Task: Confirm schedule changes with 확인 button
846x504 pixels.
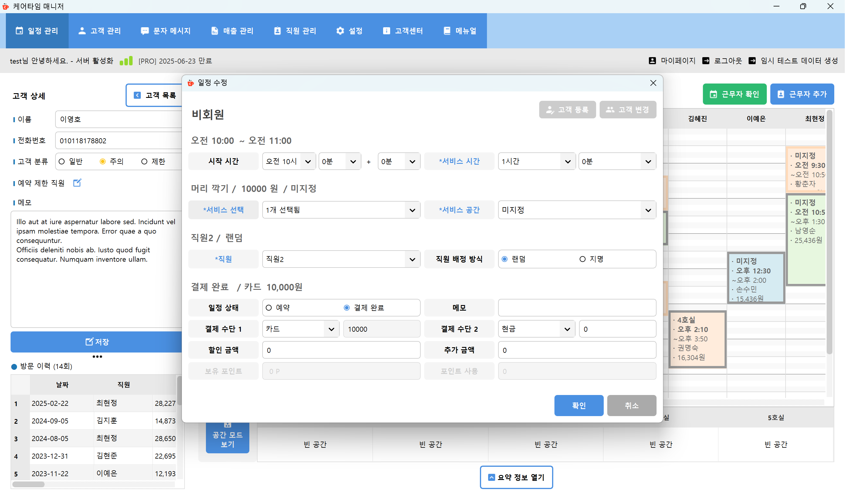Action: [x=578, y=406]
